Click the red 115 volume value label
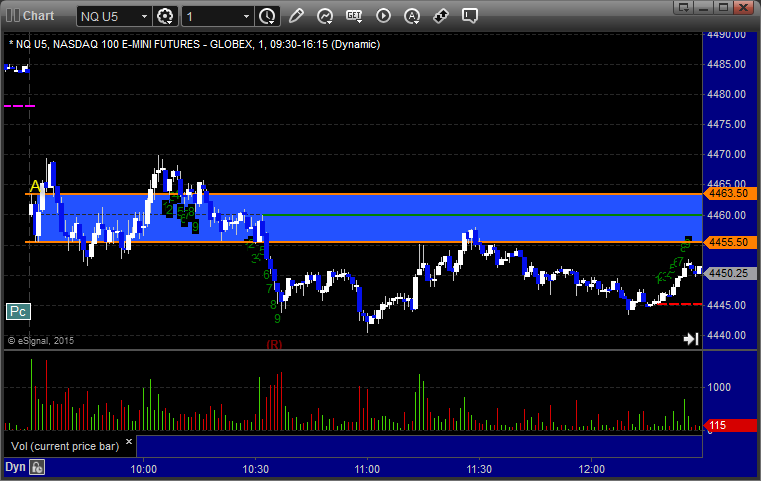 tap(730, 426)
